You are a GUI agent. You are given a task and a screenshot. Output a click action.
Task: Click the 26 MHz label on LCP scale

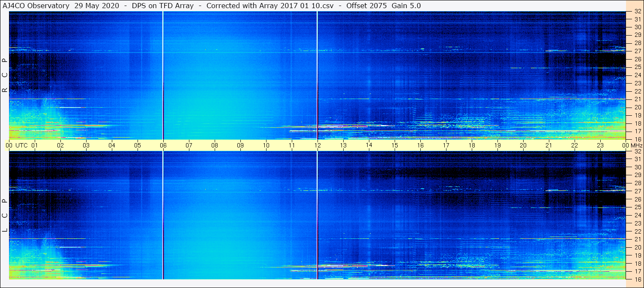(x=638, y=199)
